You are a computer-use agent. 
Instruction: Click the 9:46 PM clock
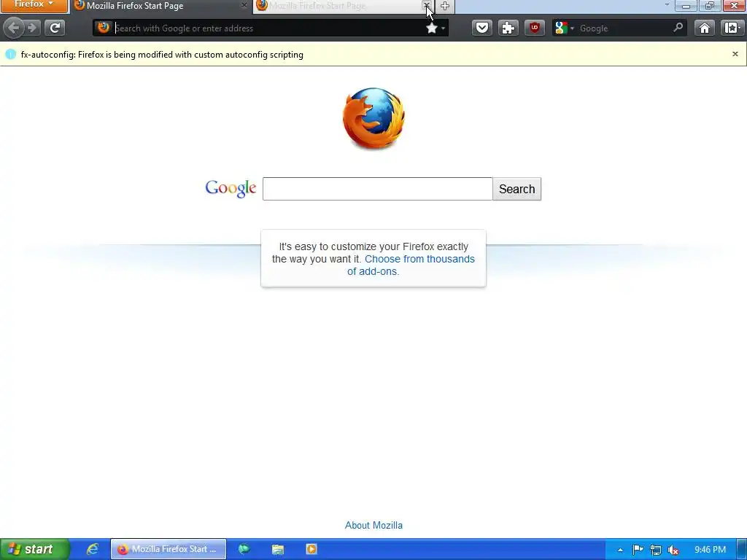point(710,550)
